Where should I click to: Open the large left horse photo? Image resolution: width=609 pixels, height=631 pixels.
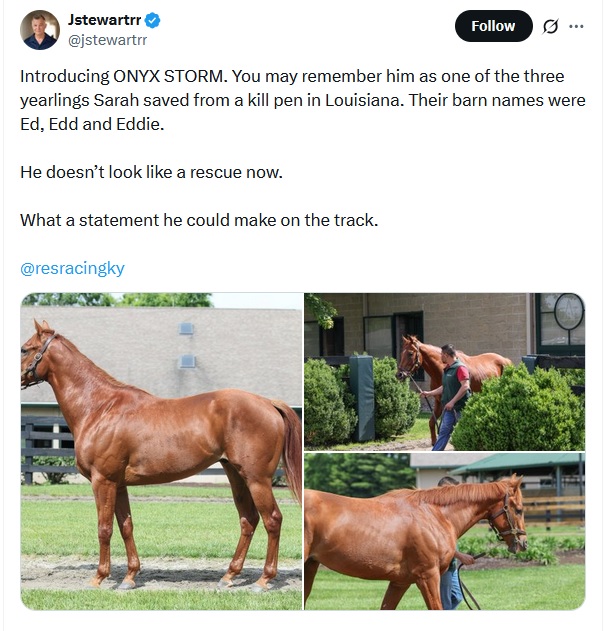click(161, 451)
